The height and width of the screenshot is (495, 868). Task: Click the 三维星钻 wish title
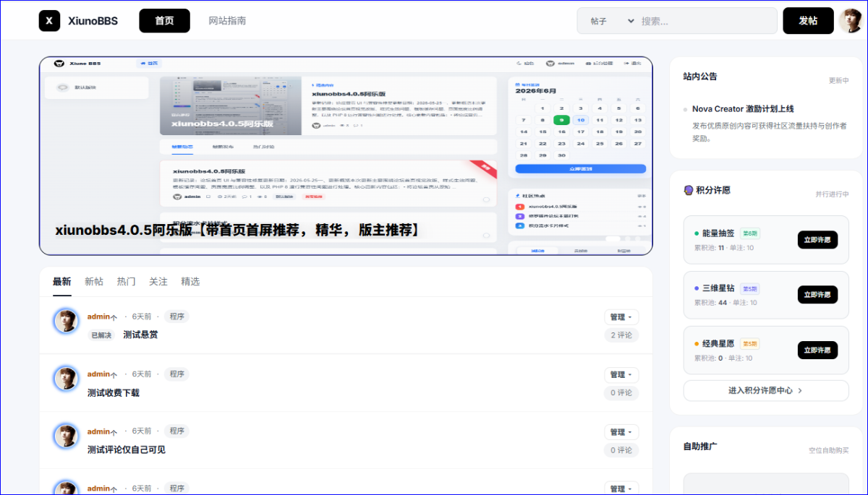pyautogui.click(x=718, y=289)
